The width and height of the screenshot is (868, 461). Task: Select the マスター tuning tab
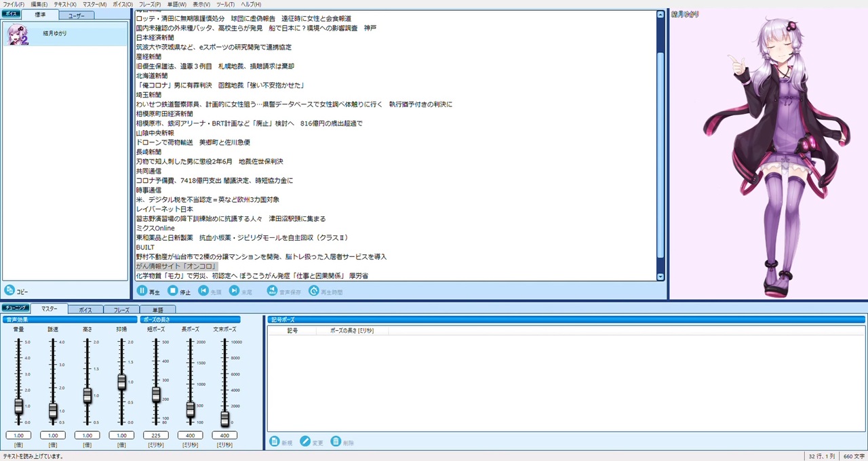[x=49, y=309]
